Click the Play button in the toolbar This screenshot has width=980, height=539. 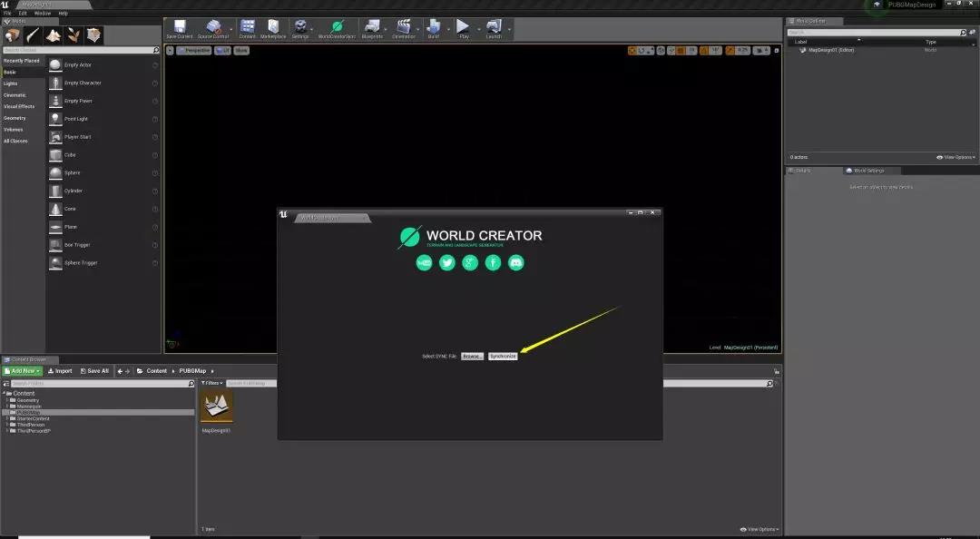click(x=463, y=29)
